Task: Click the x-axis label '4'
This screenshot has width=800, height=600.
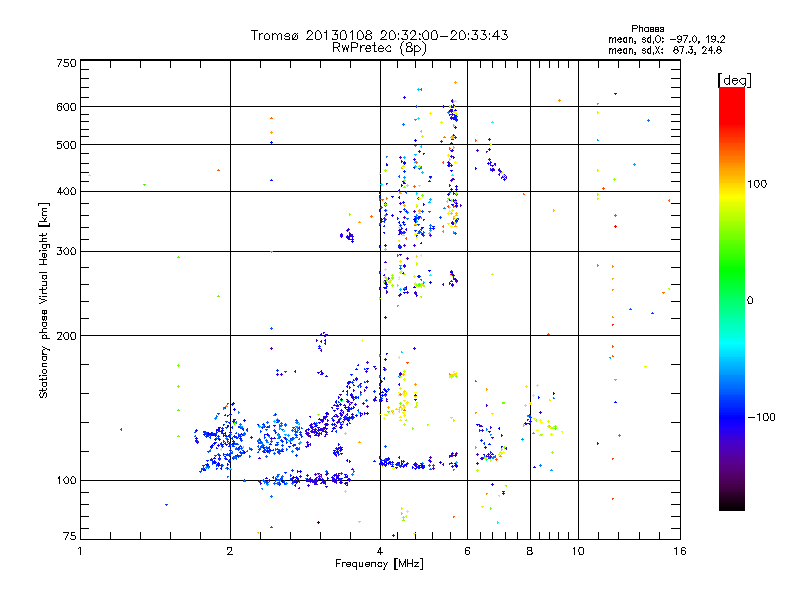Action: pos(380,551)
